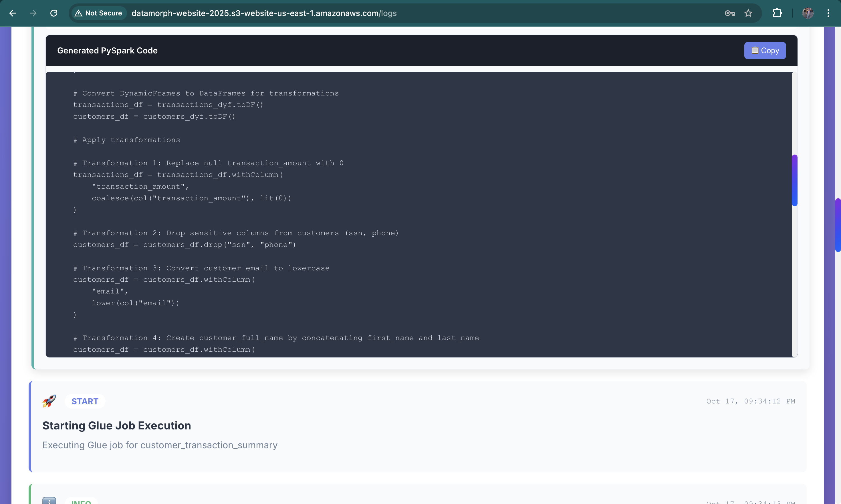Click the browser back arrow
Screen dimensions: 841x504
(x=13, y=13)
